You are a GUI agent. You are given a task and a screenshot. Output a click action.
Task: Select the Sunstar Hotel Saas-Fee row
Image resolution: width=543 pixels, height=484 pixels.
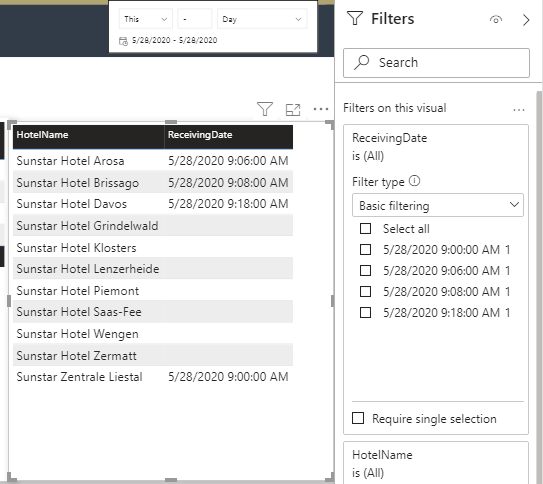click(x=153, y=312)
